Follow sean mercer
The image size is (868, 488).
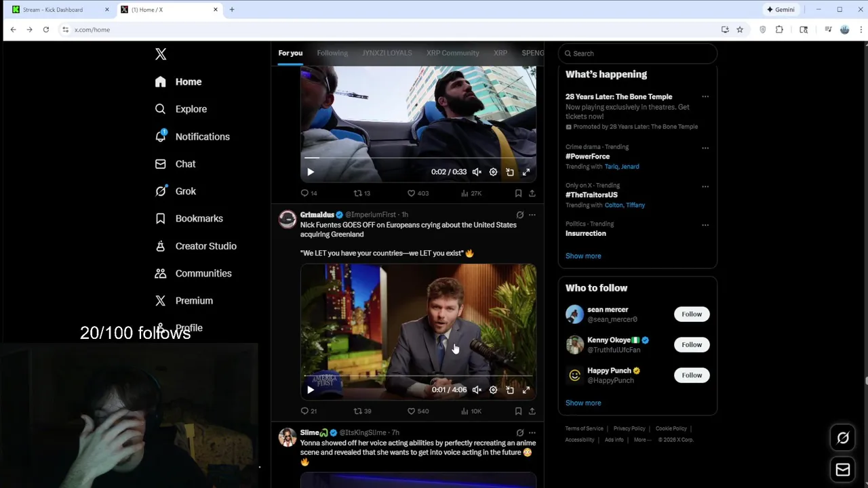pos(692,314)
